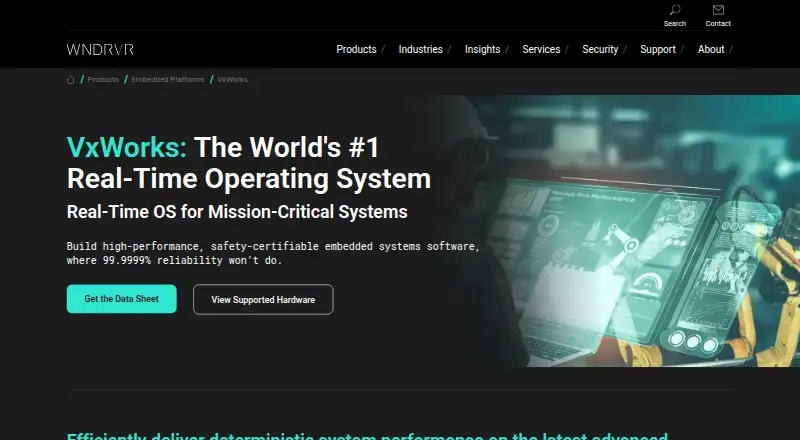Click View Supported Hardware button
Viewport: 800px width, 440px height.
tap(263, 300)
